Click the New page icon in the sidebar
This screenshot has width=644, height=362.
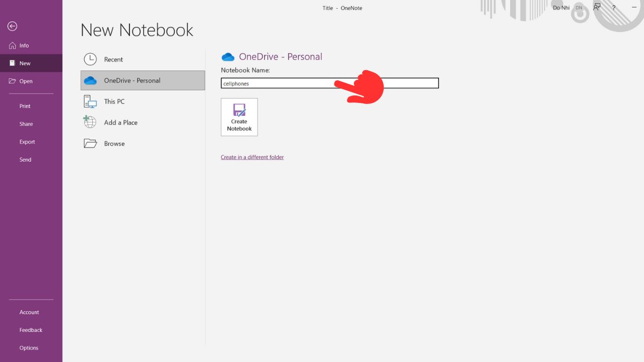[12, 63]
